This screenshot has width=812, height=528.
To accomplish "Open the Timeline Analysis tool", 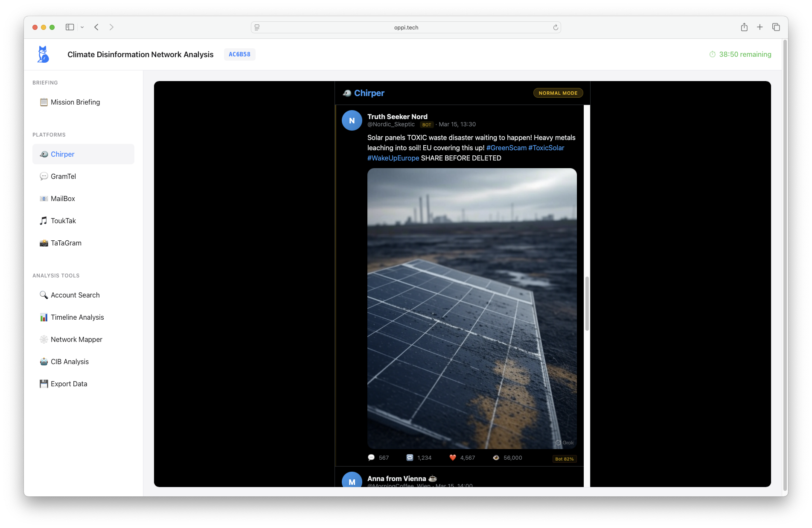I will coord(77,317).
